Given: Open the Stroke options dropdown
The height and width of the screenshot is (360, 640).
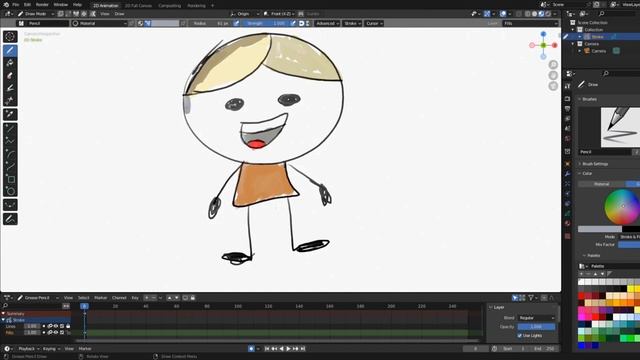Looking at the screenshot, I should (353, 23).
